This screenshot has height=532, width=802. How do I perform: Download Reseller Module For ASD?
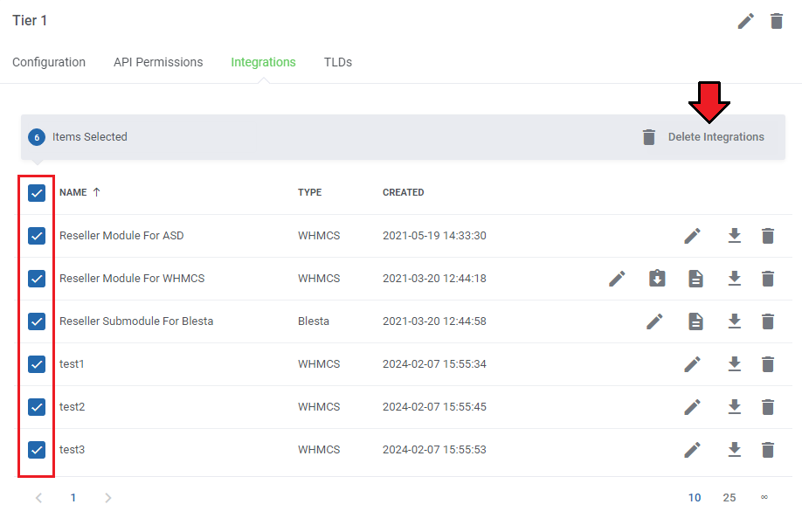pyautogui.click(x=735, y=236)
